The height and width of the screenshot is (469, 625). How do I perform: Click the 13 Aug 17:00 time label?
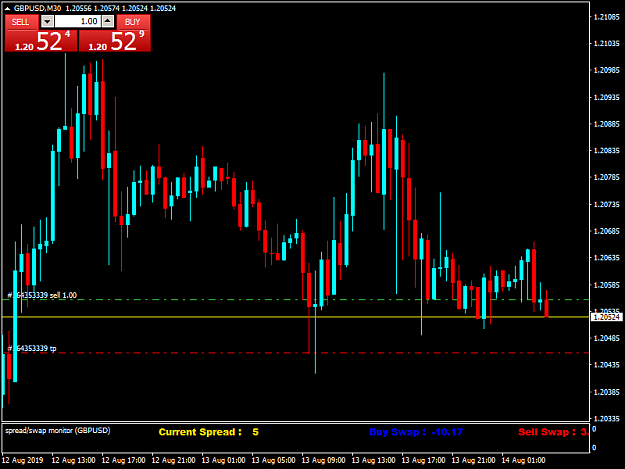[423, 460]
